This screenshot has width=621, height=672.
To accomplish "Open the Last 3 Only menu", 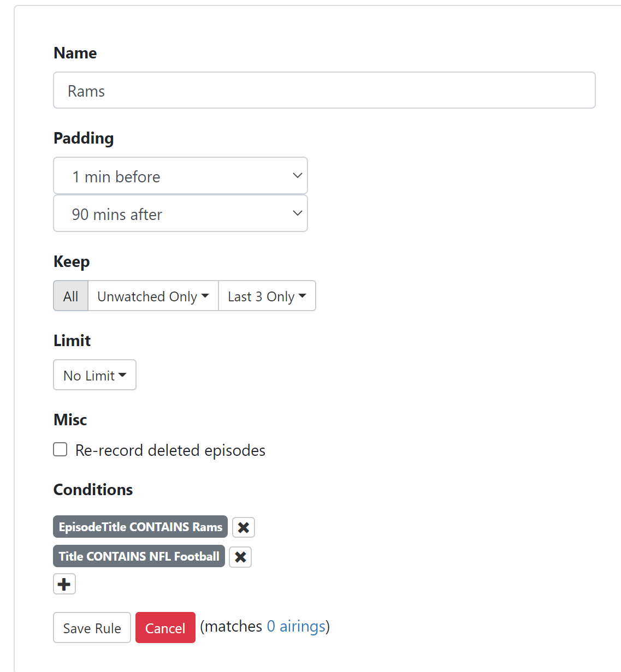I will pyautogui.click(x=267, y=296).
